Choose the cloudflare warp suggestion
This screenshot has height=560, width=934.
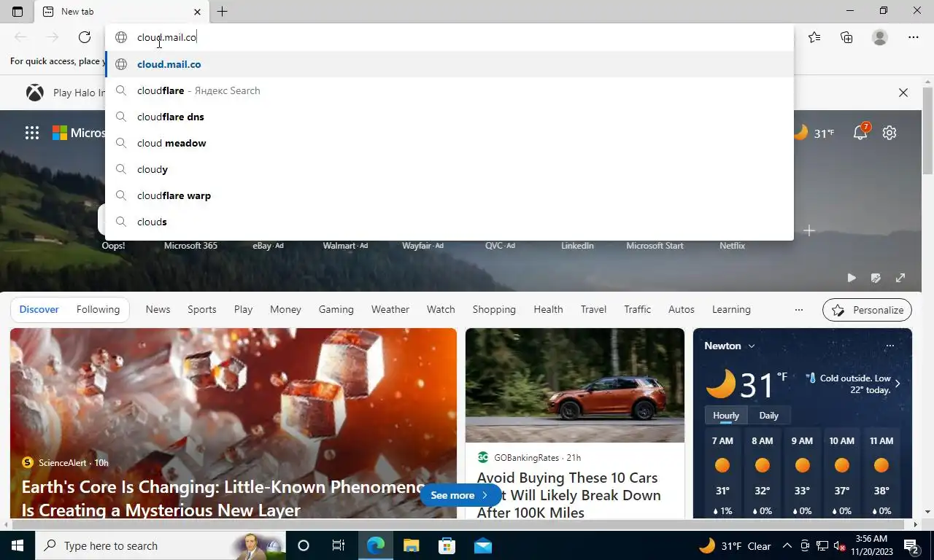tap(449, 195)
